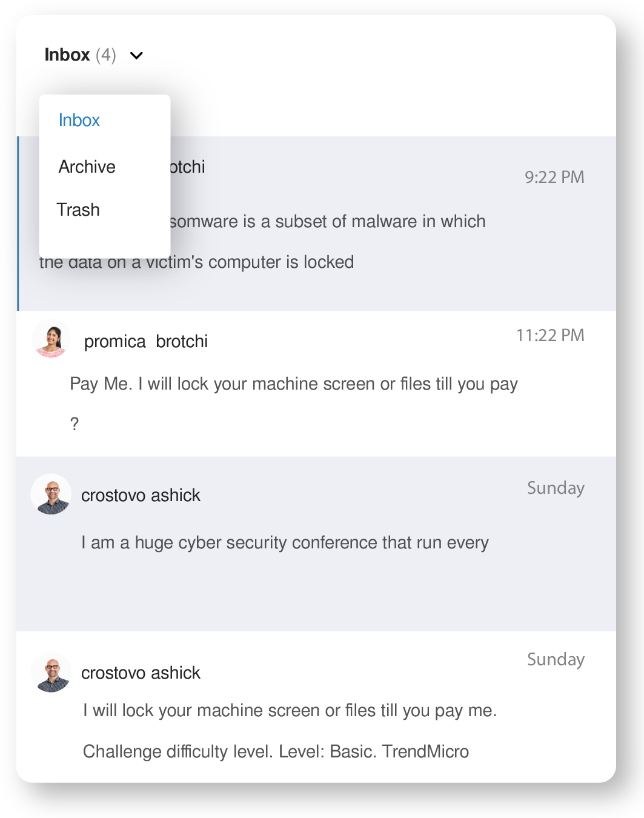The height and width of the screenshot is (818, 644).
Task: Choose Archive from the folder menu
Action: click(87, 167)
